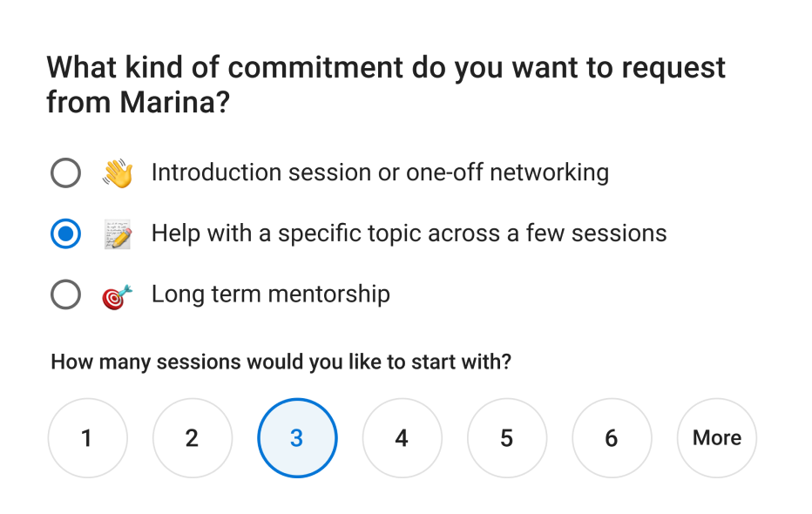Image resolution: width=812 pixels, height=514 pixels.
Task: Click the highlighted 3 sessions circle
Action: [x=297, y=438]
